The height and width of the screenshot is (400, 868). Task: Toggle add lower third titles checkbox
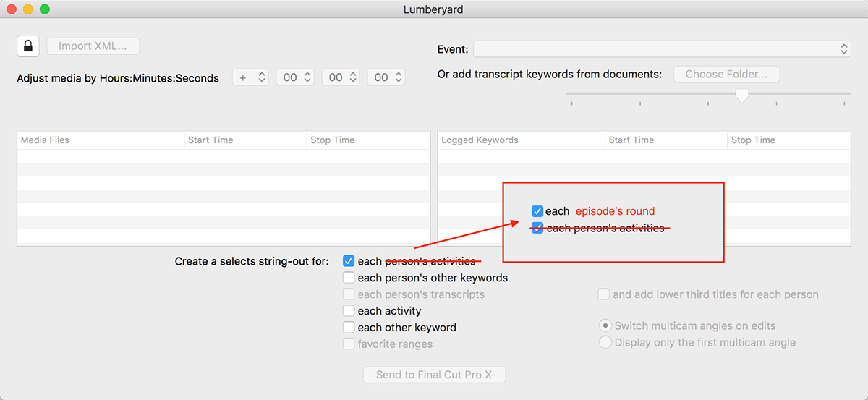pyautogui.click(x=603, y=294)
